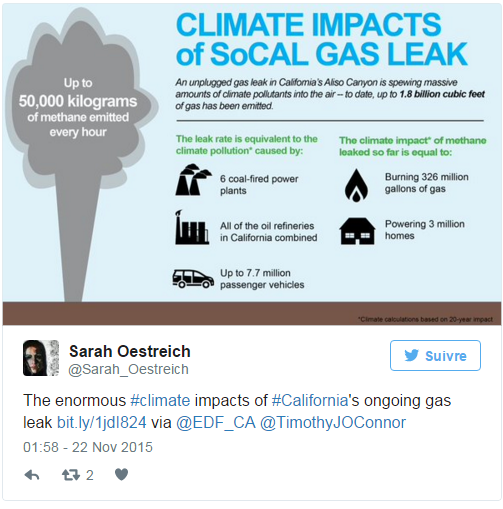Screen dimensions: 503x509
Task: Open the tweet timestamp 01:58 - 22 Nov 2015
Action: (x=88, y=447)
